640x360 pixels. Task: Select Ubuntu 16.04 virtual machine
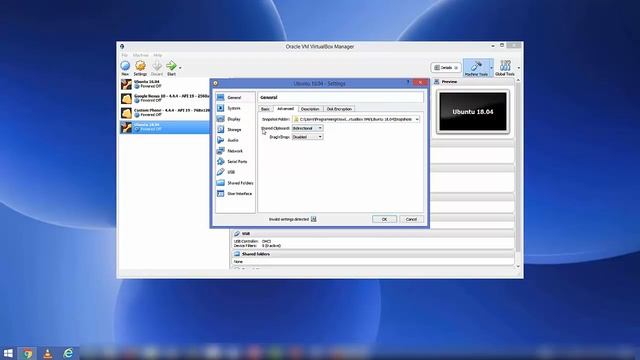point(165,84)
